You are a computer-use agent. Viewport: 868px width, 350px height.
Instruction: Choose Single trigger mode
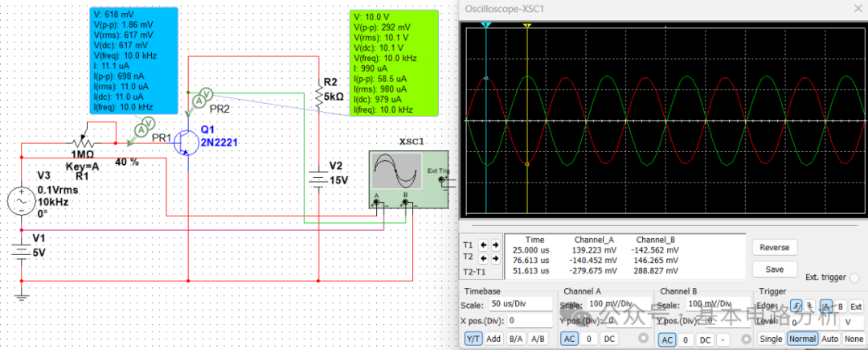click(x=771, y=339)
